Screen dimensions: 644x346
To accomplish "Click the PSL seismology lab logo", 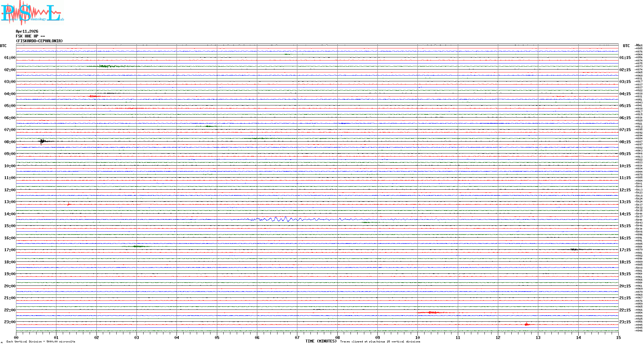I will pyautogui.click(x=32, y=13).
